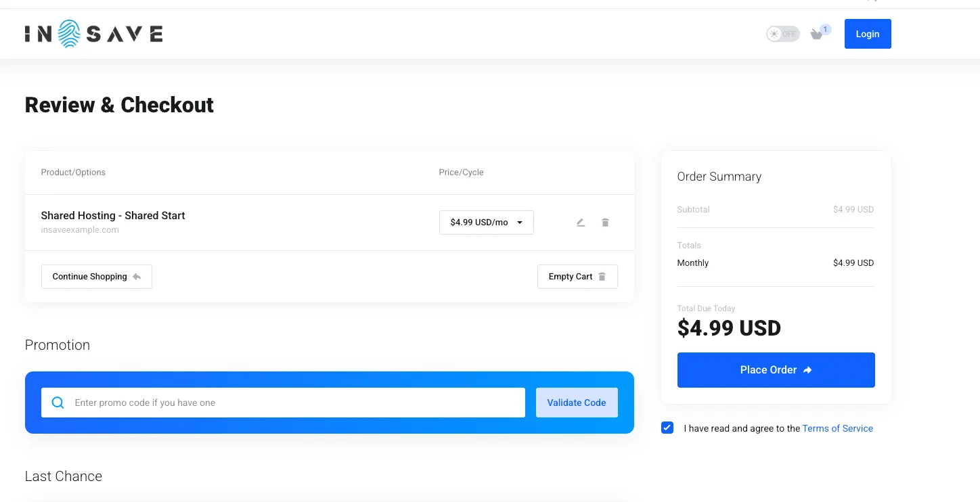Edit the Shared Hosting item with pencil icon
The width and height of the screenshot is (980, 502).
pyautogui.click(x=581, y=223)
